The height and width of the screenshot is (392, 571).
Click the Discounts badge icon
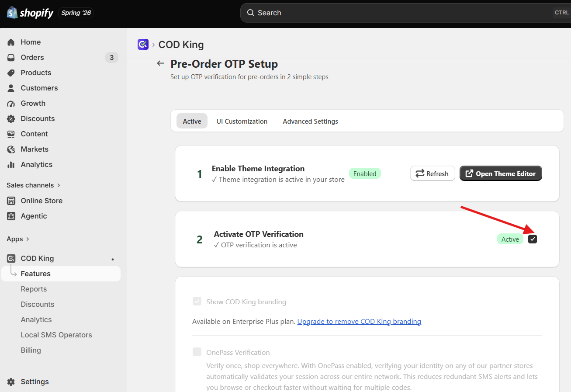(11, 118)
